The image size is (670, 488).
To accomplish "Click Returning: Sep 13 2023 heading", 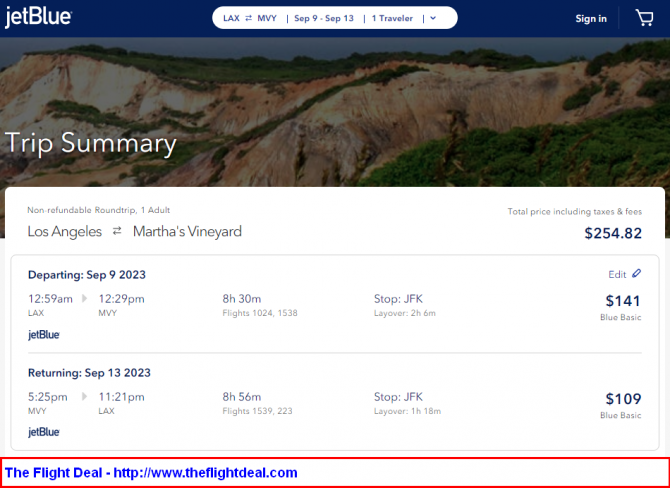I will click(89, 373).
